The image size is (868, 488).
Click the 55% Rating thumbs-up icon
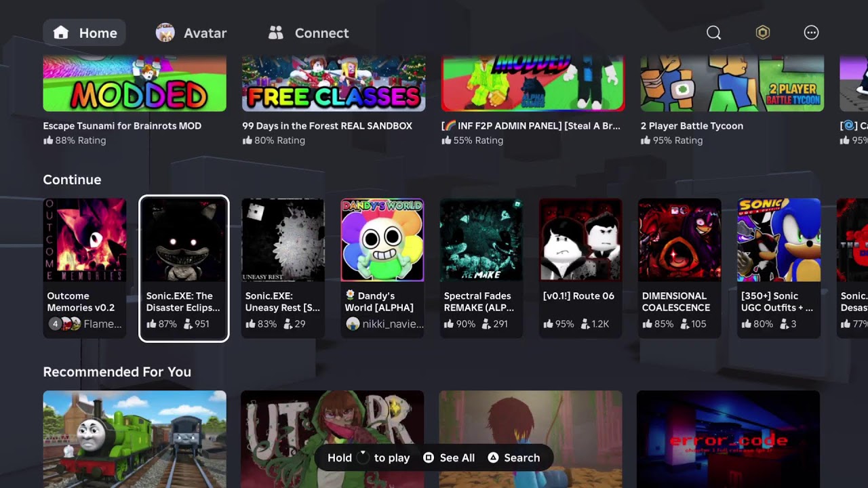pos(446,140)
